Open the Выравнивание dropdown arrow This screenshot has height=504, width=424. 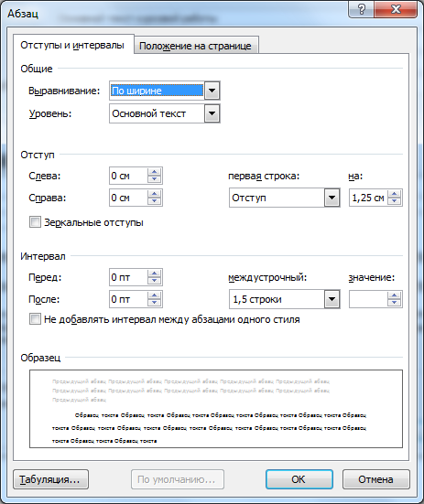coord(212,91)
